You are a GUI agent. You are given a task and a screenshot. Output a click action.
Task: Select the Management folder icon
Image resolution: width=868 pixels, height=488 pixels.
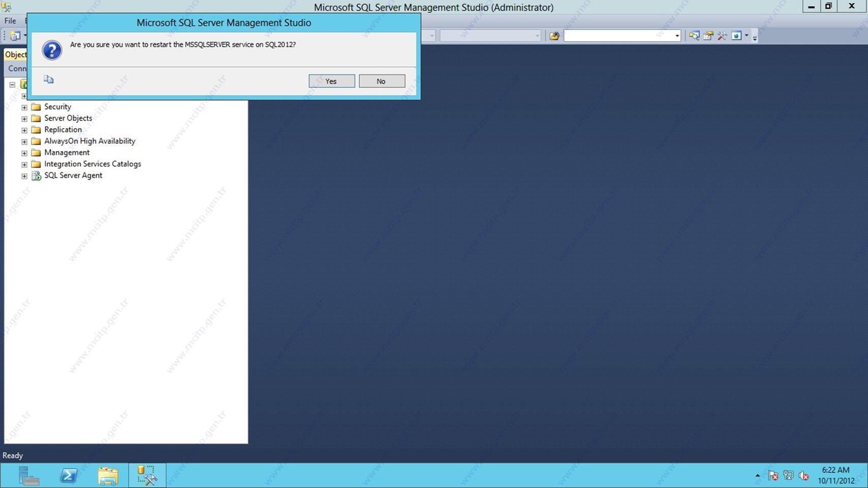(36, 152)
